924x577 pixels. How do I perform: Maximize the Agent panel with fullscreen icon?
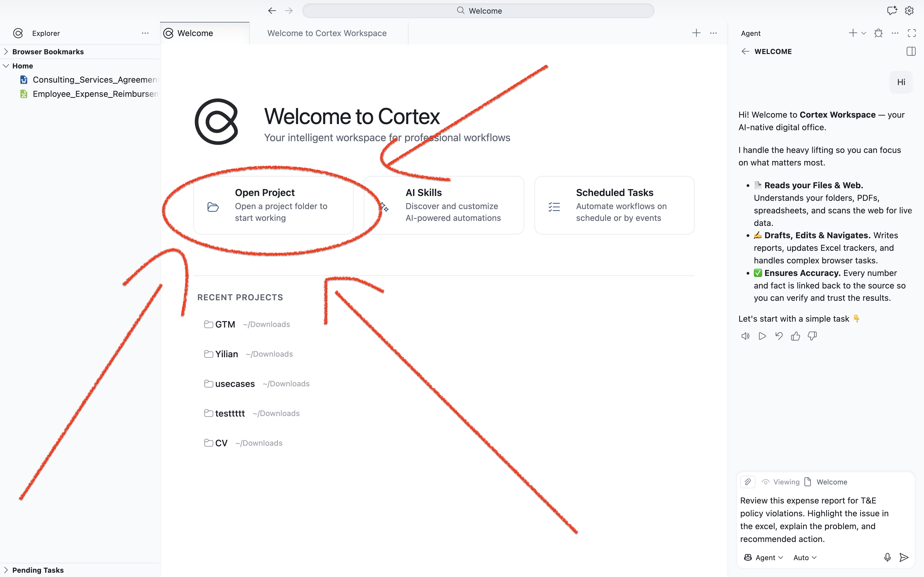[912, 33]
